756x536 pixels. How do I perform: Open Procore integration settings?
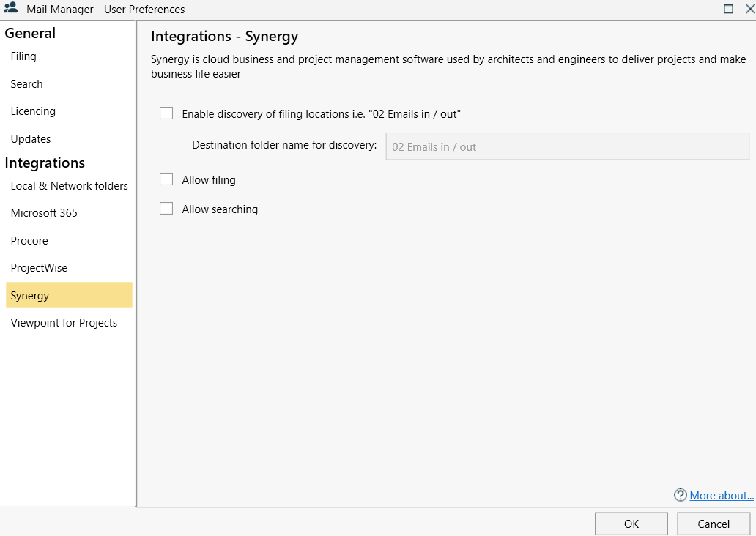click(29, 241)
